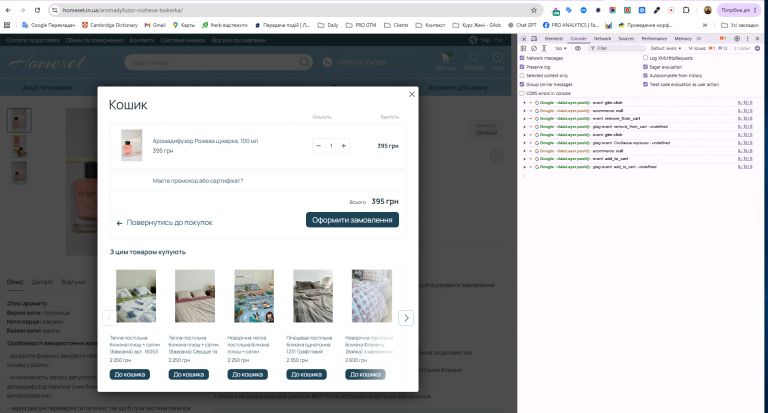Open browser extensions puzzle icon
The height and width of the screenshot is (413, 768).
[686, 10]
